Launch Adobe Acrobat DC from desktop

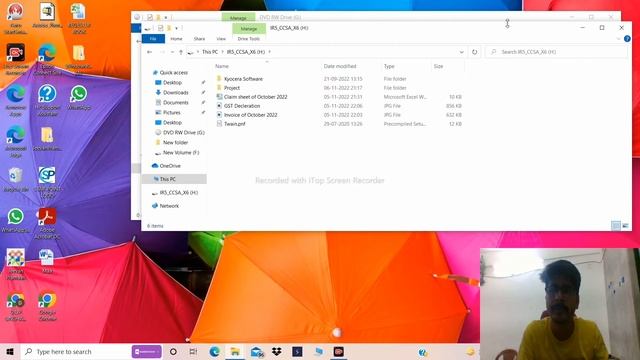[x=47, y=223]
